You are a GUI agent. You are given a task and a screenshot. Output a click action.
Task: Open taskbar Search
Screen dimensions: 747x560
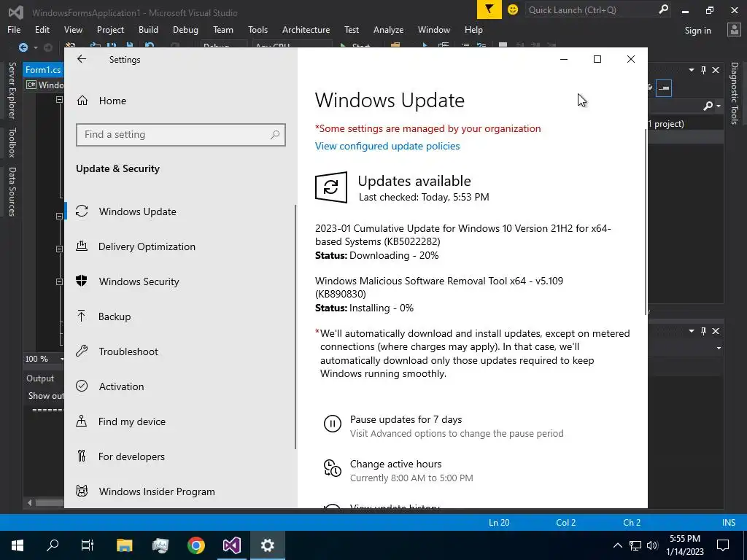[53, 545]
